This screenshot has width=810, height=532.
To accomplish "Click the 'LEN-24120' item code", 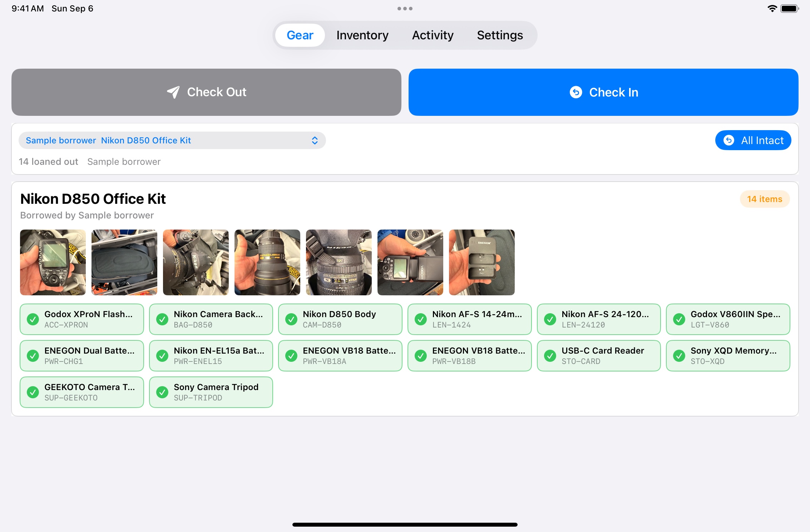I will click(x=583, y=325).
